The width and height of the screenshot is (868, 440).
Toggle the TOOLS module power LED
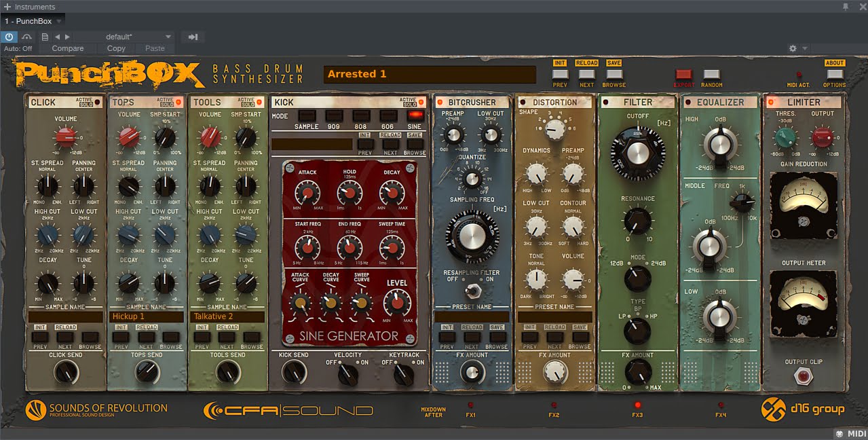[259, 103]
